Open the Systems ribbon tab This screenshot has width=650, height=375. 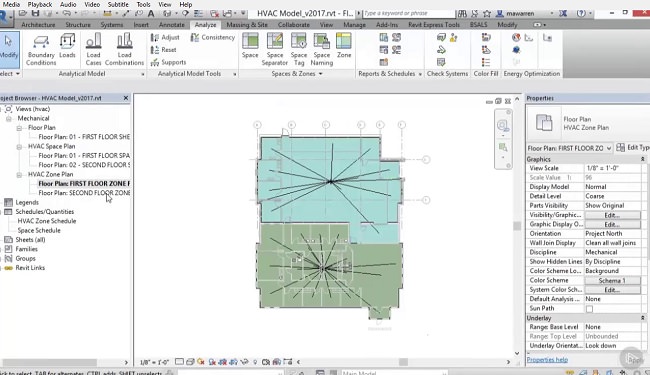coord(112,25)
